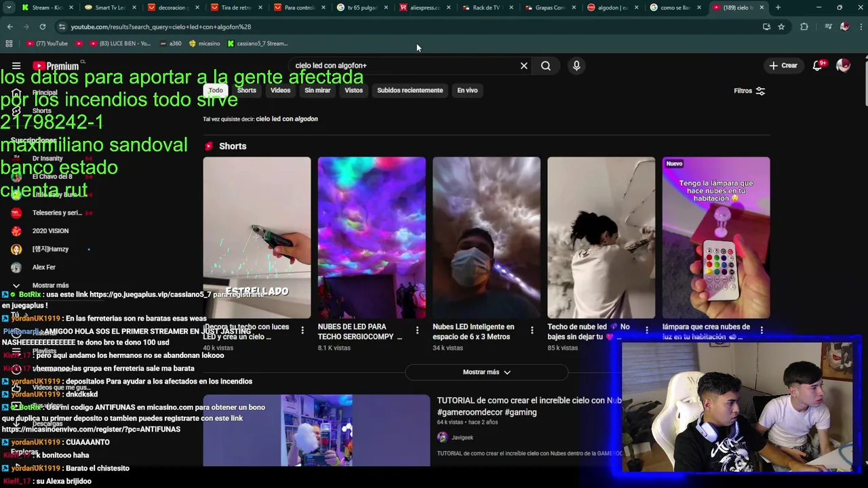Click the YouTube search input field

click(x=403, y=66)
